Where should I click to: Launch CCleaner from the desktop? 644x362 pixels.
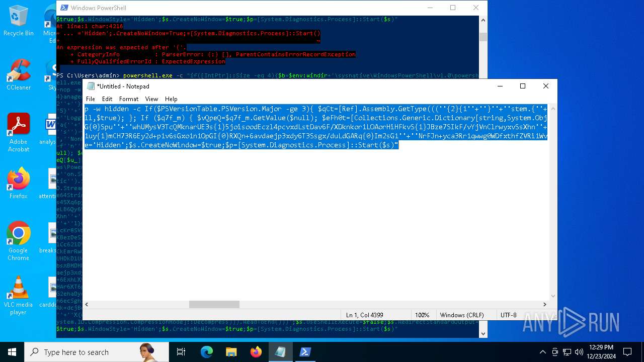click(19, 75)
